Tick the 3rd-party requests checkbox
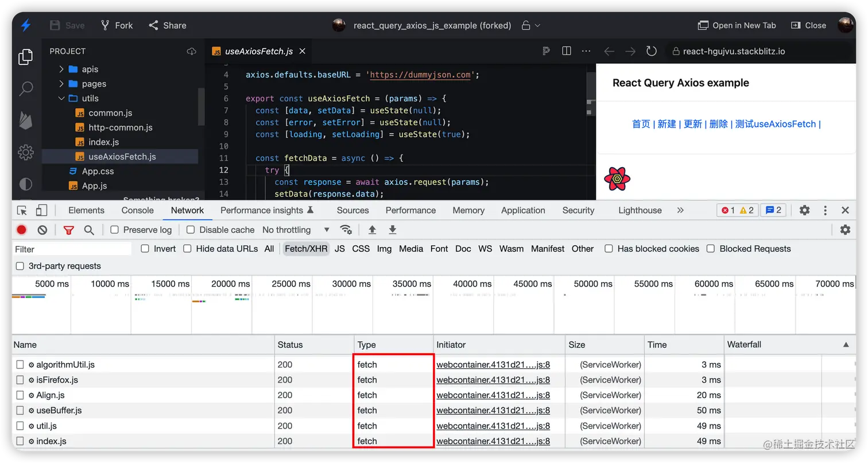This screenshot has height=463, width=868. (x=20, y=266)
